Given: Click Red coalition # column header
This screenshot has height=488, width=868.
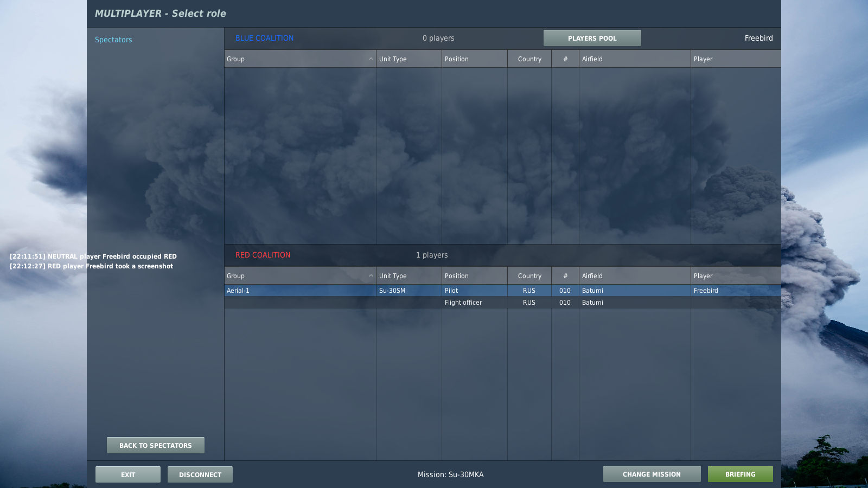Looking at the screenshot, I should click(565, 275).
